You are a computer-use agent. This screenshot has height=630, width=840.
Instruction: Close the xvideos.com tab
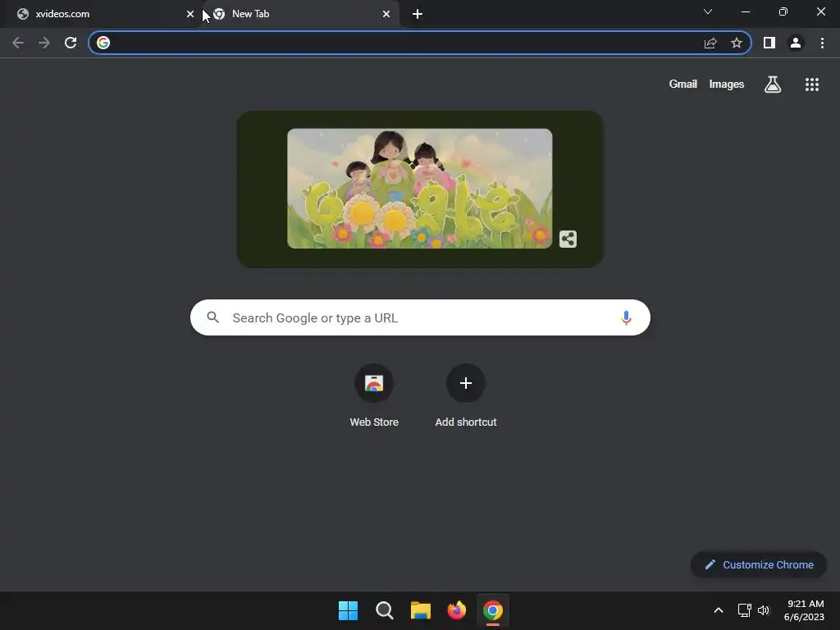[190, 14]
